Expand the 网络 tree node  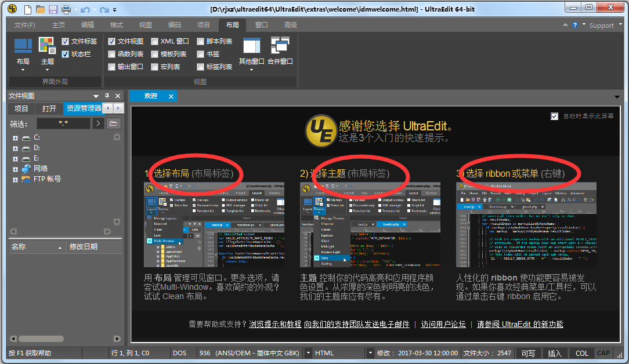pyautogui.click(x=15, y=169)
